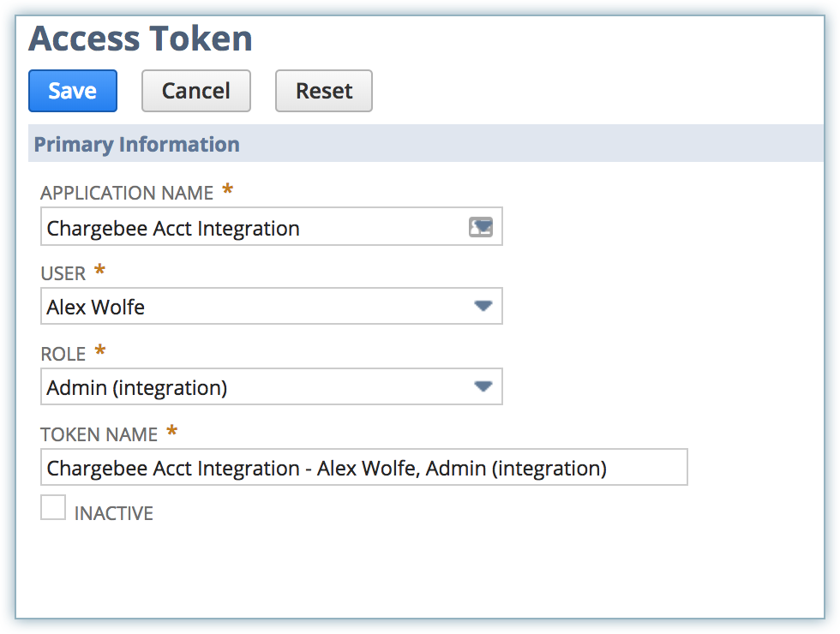Click inside Chargebee Acct Integration application field
840x634 pixels.
point(249,228)
